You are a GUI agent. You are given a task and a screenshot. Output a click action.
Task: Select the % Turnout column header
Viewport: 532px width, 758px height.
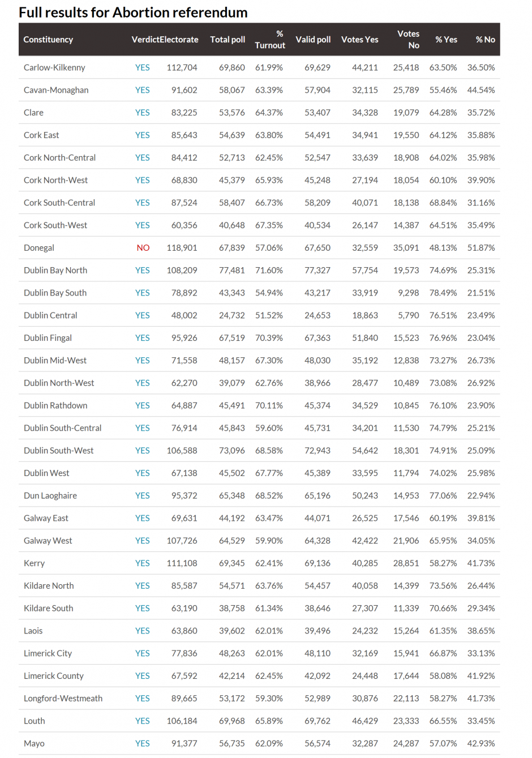(x=271, y=40)
